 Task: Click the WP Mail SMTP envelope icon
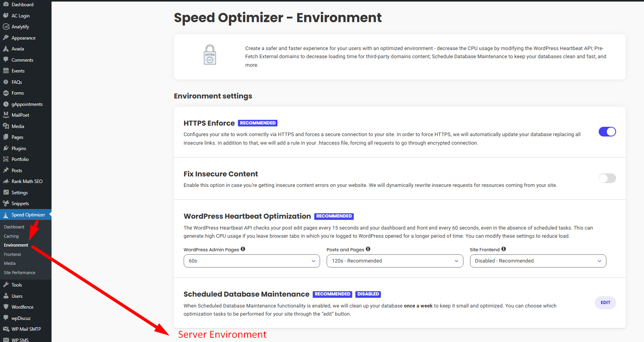point(6,329)
